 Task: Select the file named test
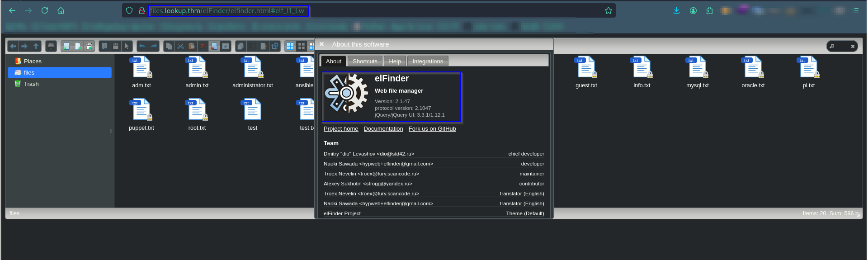point(253,115)
